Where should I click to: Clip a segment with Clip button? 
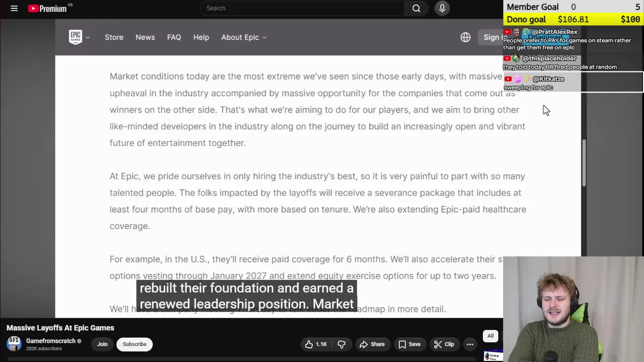click(444, 344)
